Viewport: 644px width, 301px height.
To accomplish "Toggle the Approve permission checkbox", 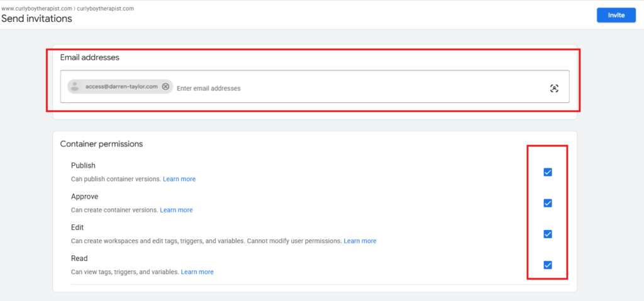I will click(x=548, y=203).
